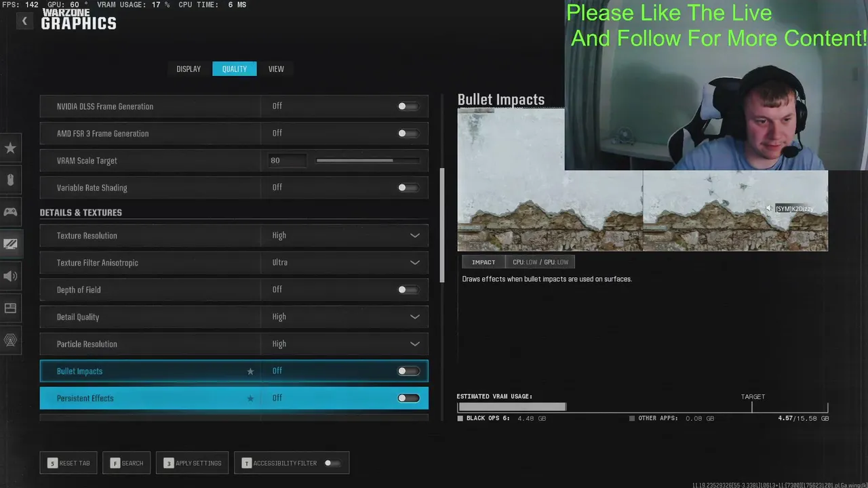Image resolution: width=868 pixels, height=488 pixels.
Task: Click the 4.57/15.58 GB VRAM total
Action: 803,419
